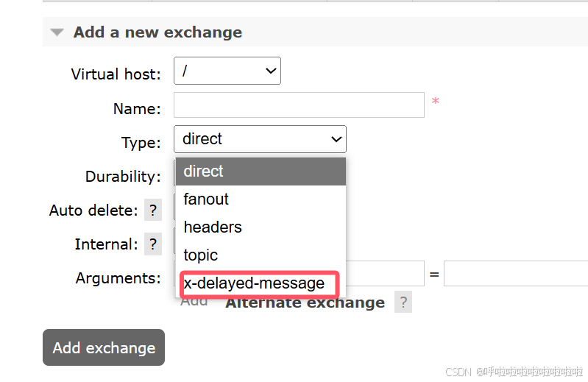The image size is (588, 382).
Task: Open the Virtual host dropdown
Action: click(227, 71)
